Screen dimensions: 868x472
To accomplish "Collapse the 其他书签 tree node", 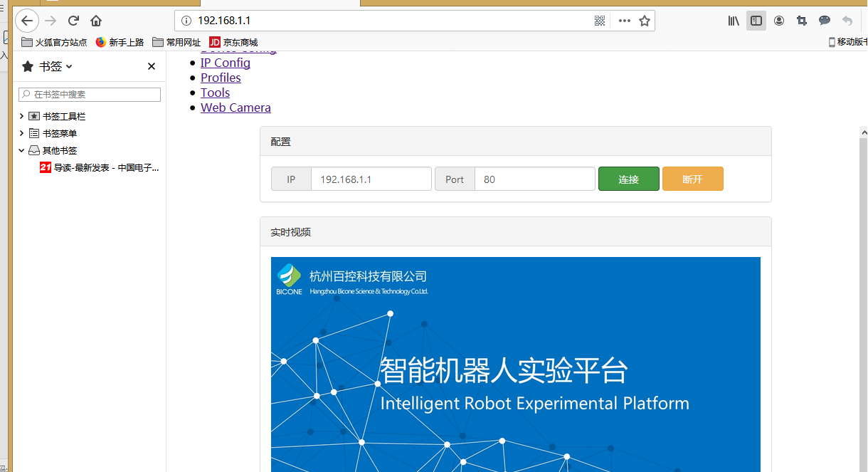I will click(21, 150).
